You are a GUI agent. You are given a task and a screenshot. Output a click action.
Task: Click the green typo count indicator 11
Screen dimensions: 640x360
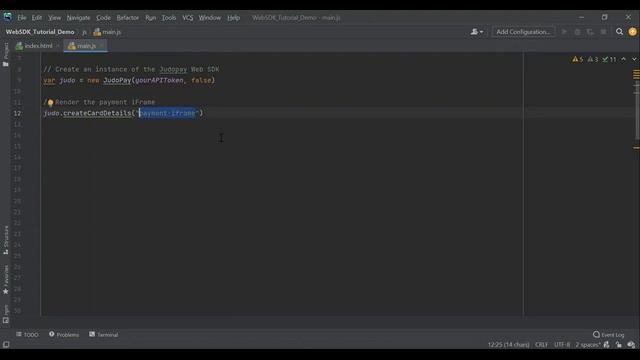point(609,60)
